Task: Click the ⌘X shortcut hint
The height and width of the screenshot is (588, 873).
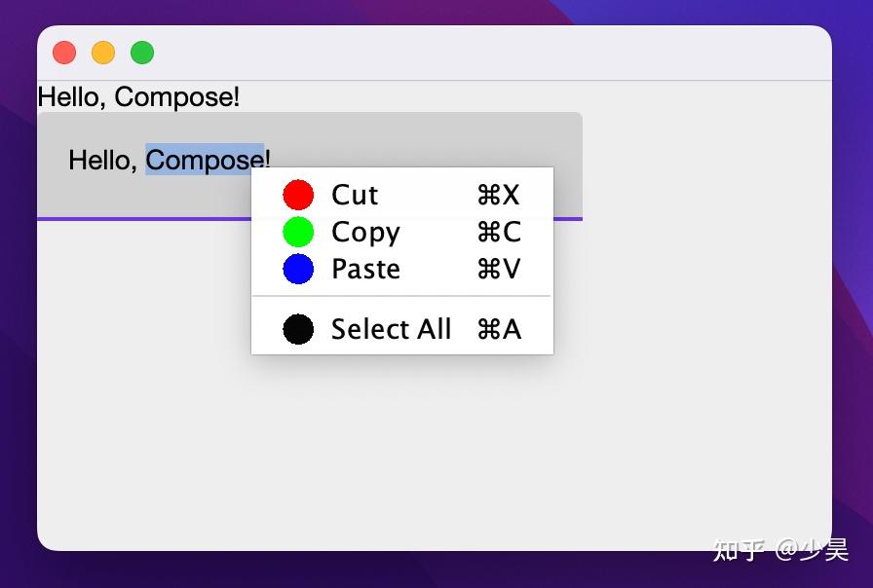Action: coord(498,195)
